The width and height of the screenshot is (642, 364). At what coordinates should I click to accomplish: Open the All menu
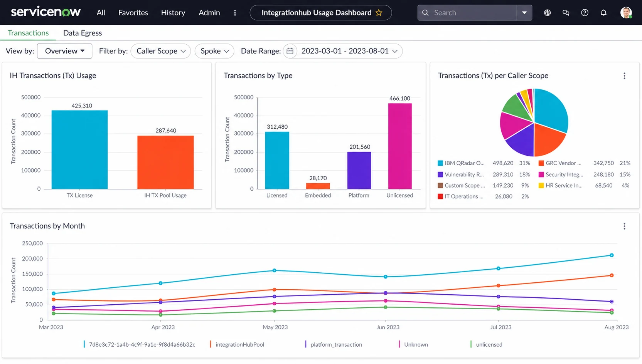click(x=101, y=13)
